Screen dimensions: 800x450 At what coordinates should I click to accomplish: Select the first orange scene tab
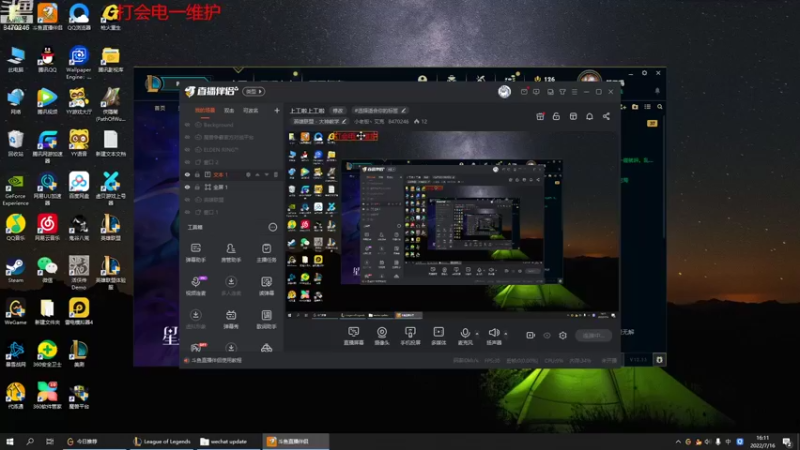[205, 110]
